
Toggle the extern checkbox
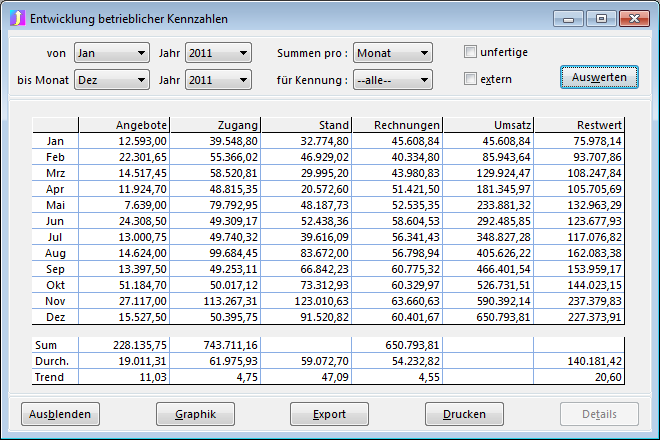[x=471, y=79]
